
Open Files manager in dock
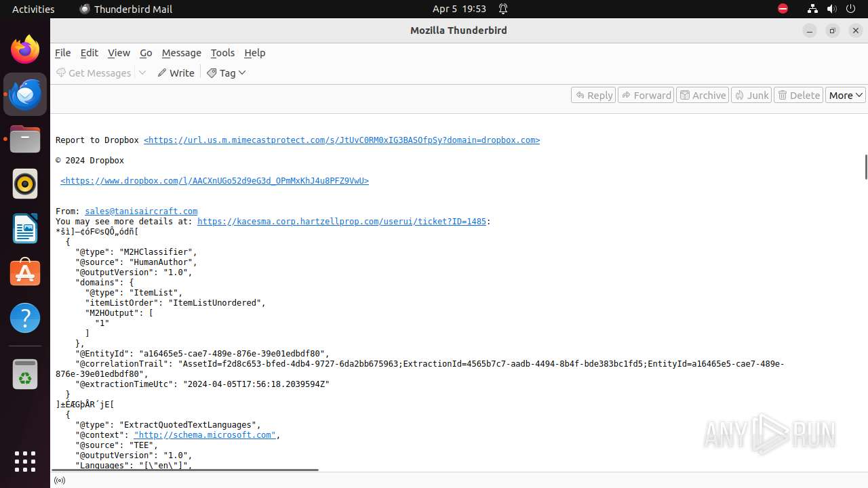[25, 140]
